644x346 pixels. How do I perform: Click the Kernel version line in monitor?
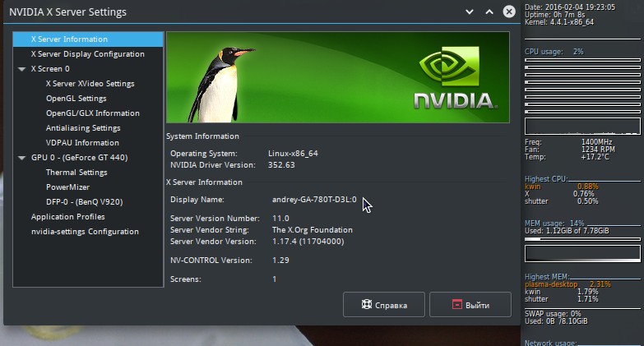tap(559, 22)
